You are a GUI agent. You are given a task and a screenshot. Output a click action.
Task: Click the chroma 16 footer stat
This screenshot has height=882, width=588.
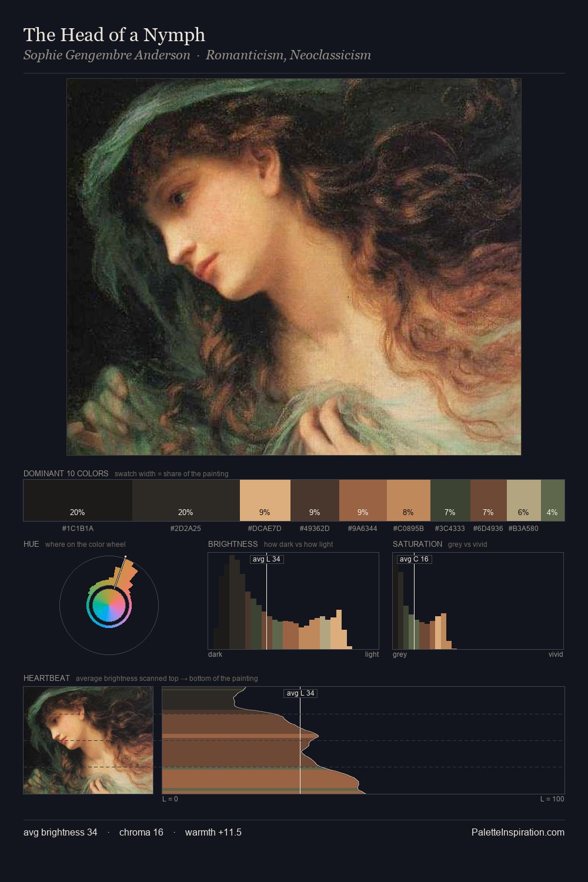(141, 832)
